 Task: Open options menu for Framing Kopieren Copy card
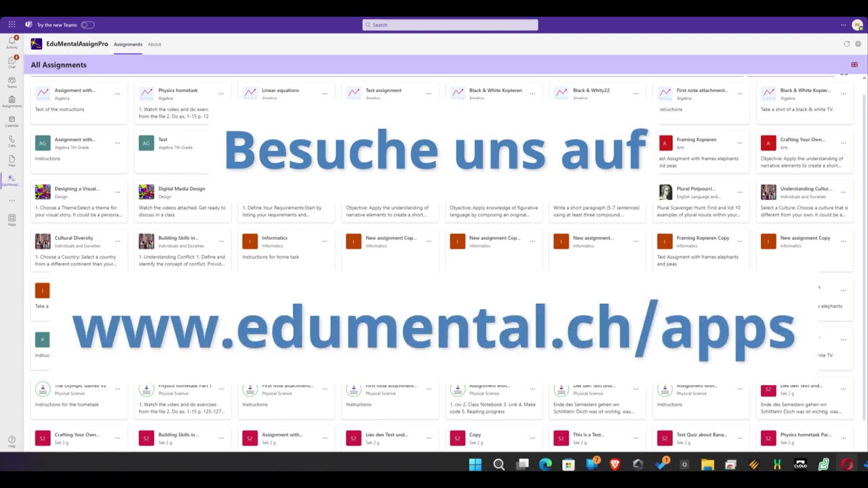[x=740, y=241]
